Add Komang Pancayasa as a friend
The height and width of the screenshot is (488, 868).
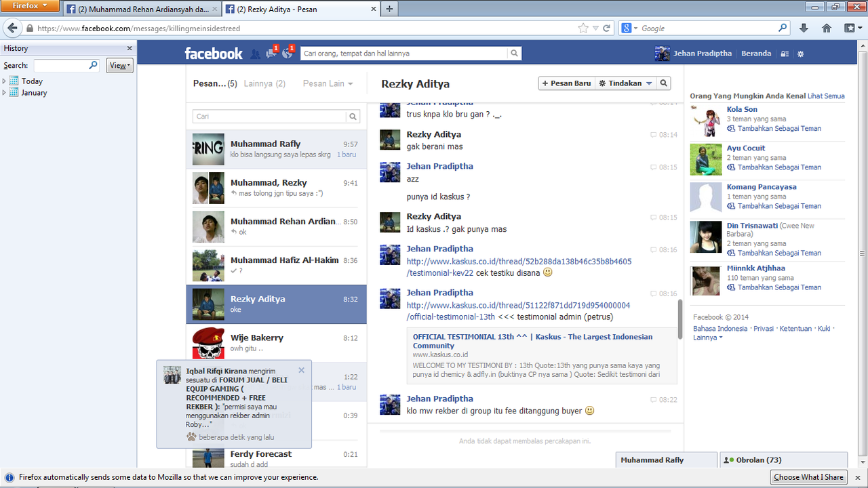click(x=774, y=206)
